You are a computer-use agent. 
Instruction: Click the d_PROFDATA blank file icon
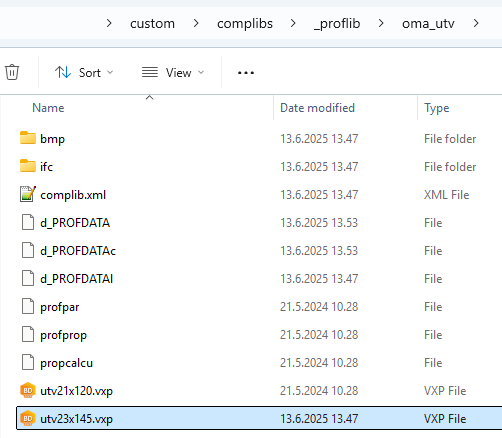(x=28, y=222)
